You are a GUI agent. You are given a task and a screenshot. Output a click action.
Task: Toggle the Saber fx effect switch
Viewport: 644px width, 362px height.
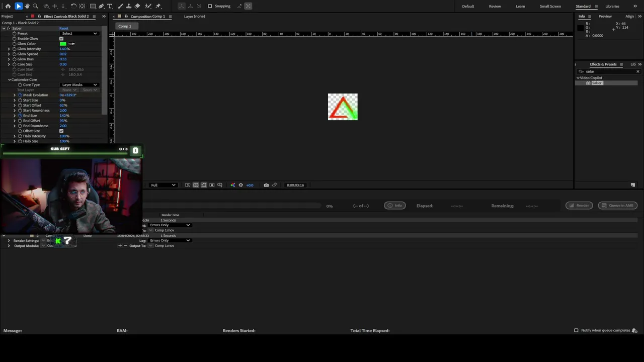click(x=9, y=28)
